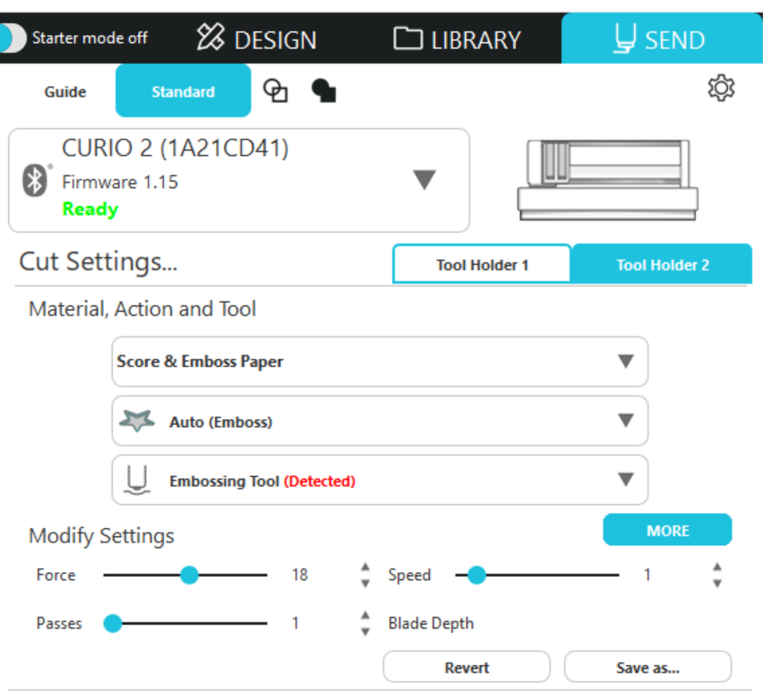Screen dimensions: 763x700
Task: Go to the DESIGN tab
Action: tap(257, 39)
